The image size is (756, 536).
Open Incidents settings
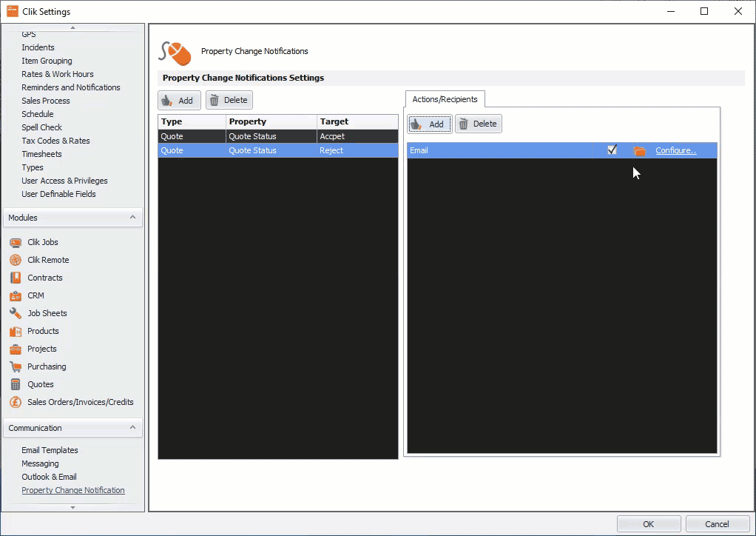pyautogui.click(x=38, y=47)
